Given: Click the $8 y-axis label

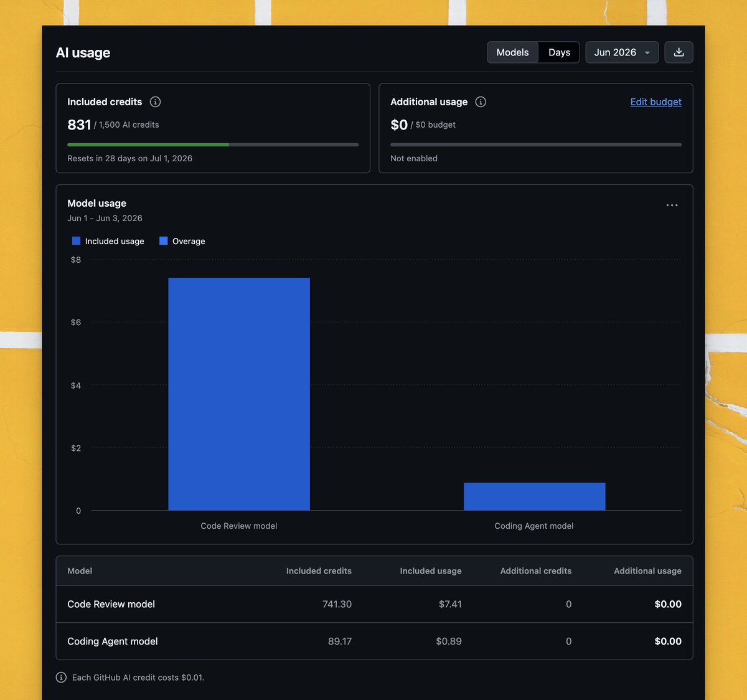Looking at the screenshot, I should pyautogui.click(x=76, y=260).
